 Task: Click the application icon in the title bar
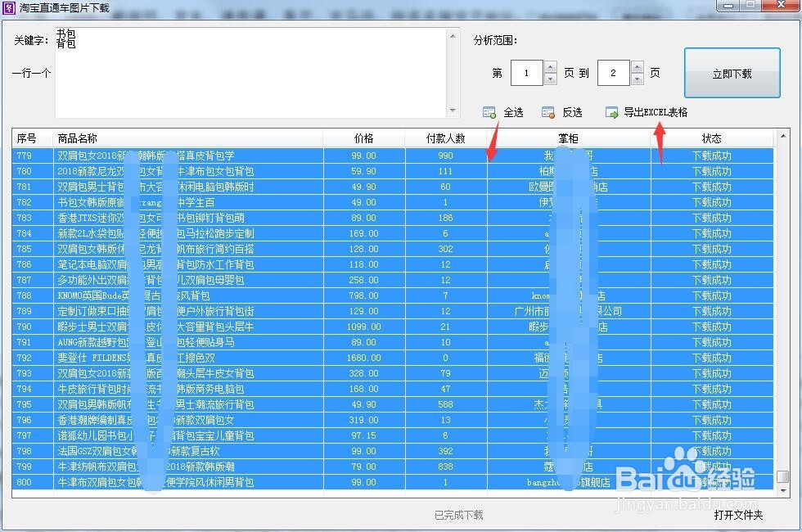tap(8, 6)
